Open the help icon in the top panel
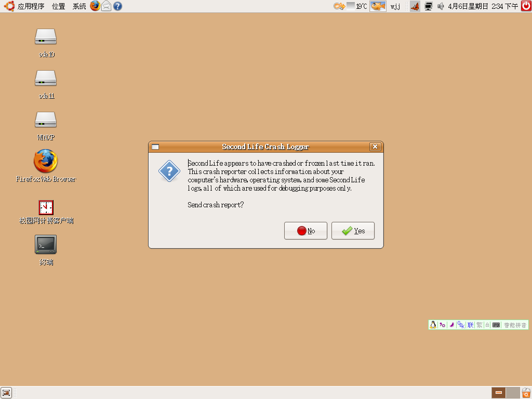Image resolution: width=532 pixels, height=399 pixels. click(117, 6)
